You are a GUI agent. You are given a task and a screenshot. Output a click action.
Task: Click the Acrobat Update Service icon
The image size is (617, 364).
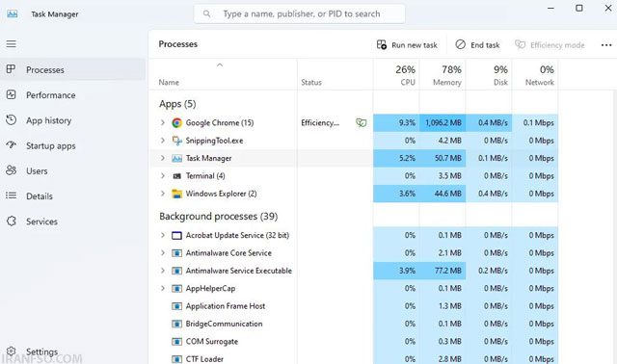click(177, 236)
